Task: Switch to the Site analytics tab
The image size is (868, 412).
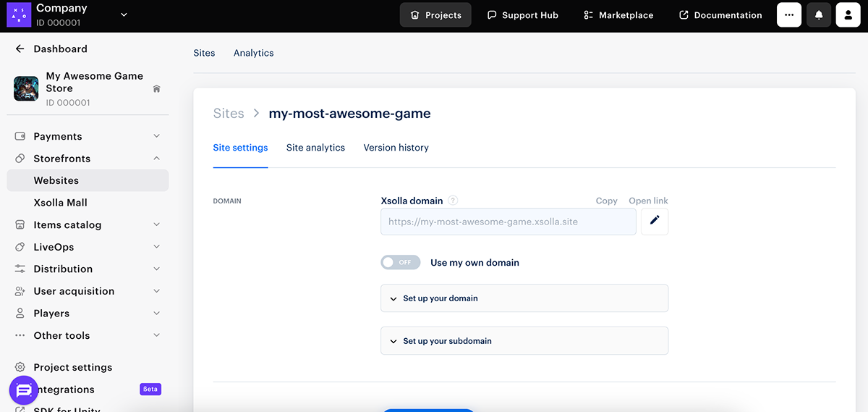Action: point(315,148)
